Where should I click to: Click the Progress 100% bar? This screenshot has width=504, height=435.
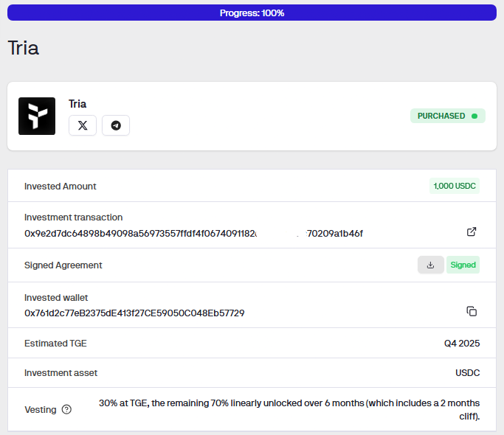[x=252, y=13]
